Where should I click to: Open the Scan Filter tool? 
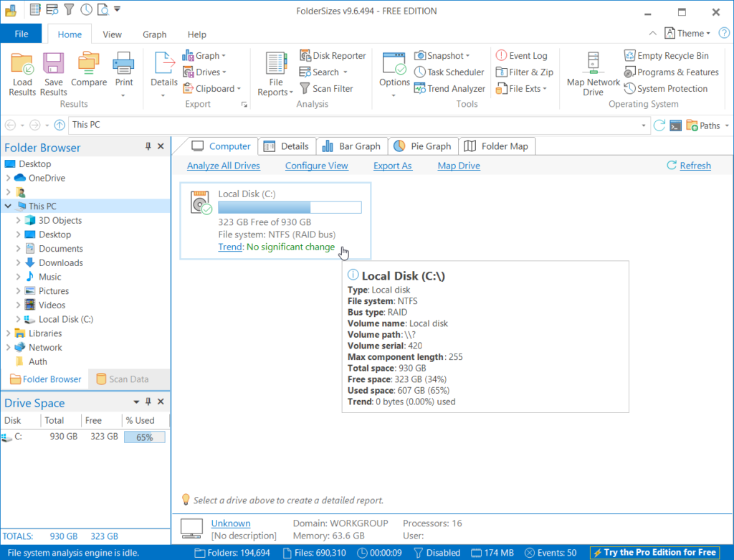point(326,88)
